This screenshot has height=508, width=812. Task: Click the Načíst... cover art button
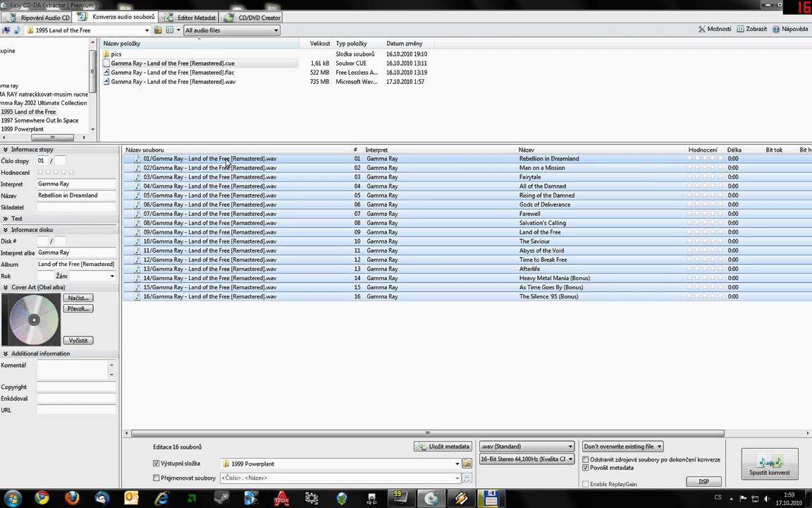(x=78, y=298)
